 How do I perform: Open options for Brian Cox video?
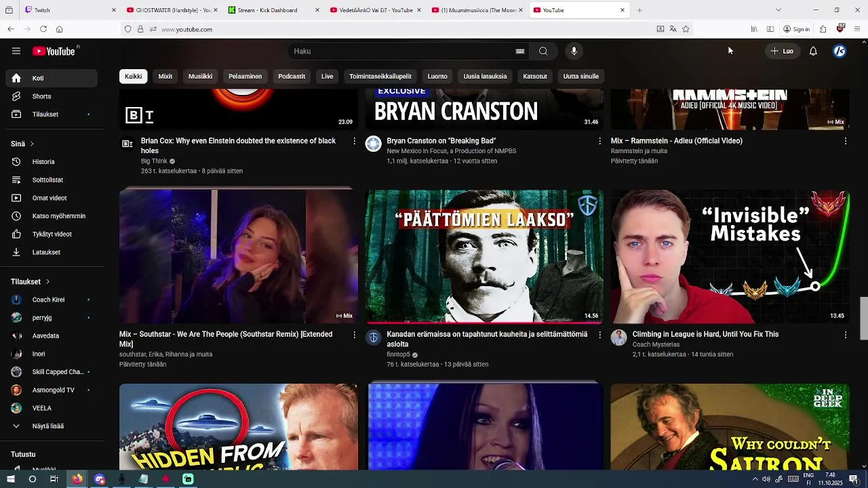coord(354,141)
